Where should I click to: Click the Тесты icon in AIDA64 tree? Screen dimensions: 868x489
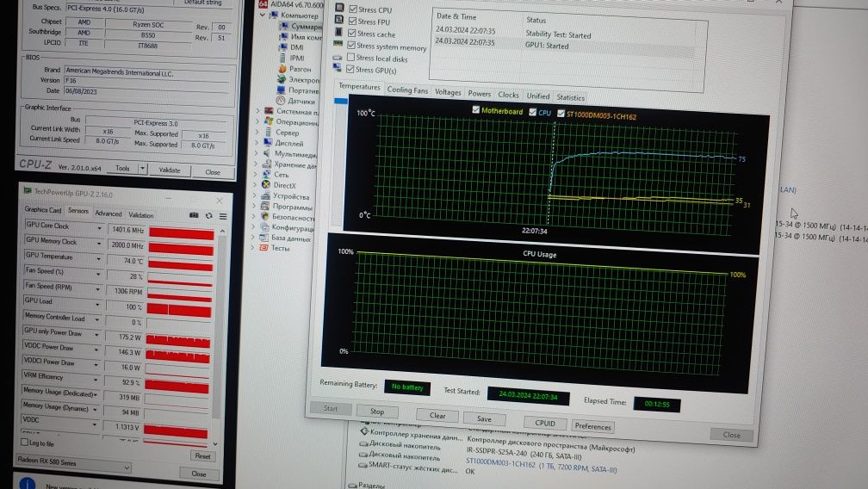(264, 248)
